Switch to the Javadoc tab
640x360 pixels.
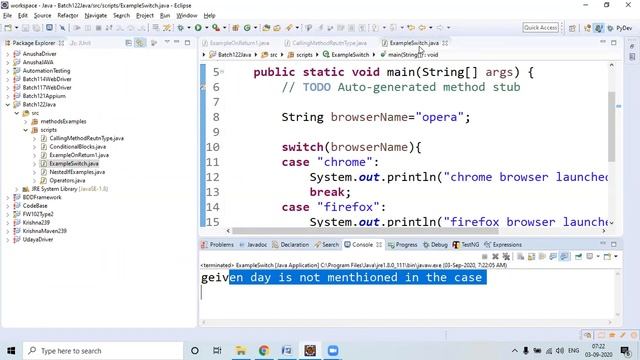coord(253,244)
